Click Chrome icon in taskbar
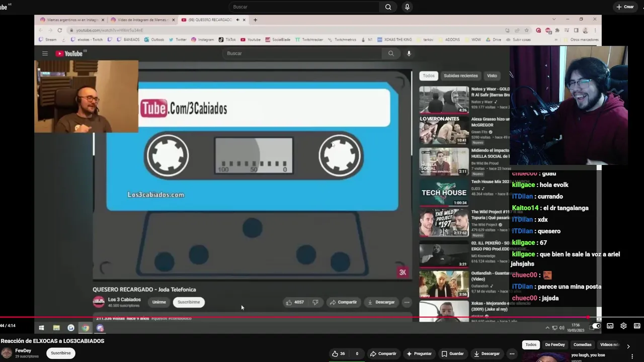644x362 pixels. tap(86, 328)
